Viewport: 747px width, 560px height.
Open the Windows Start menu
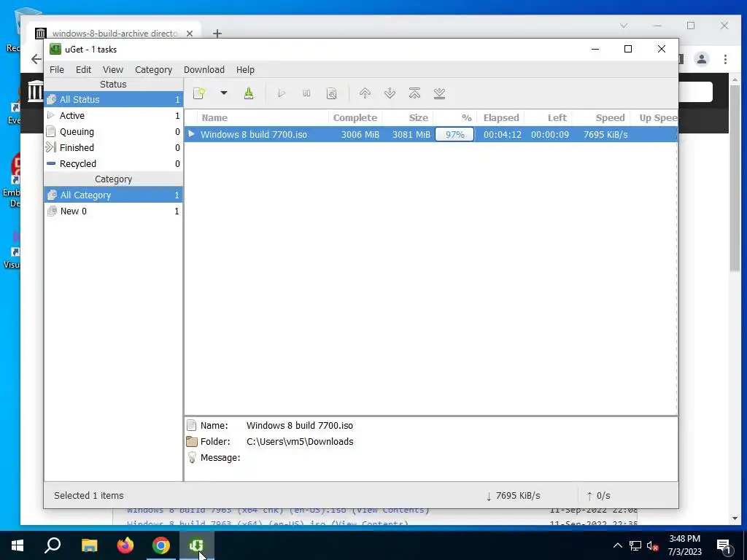pos(18,545)
